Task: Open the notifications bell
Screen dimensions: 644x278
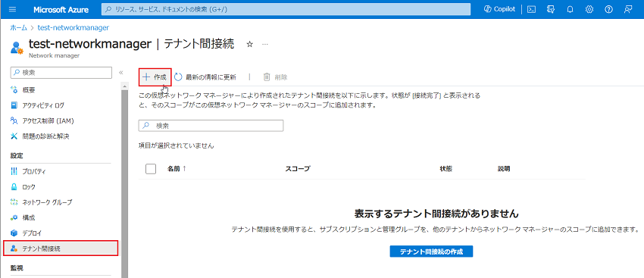Action: (x=570, y=9)
